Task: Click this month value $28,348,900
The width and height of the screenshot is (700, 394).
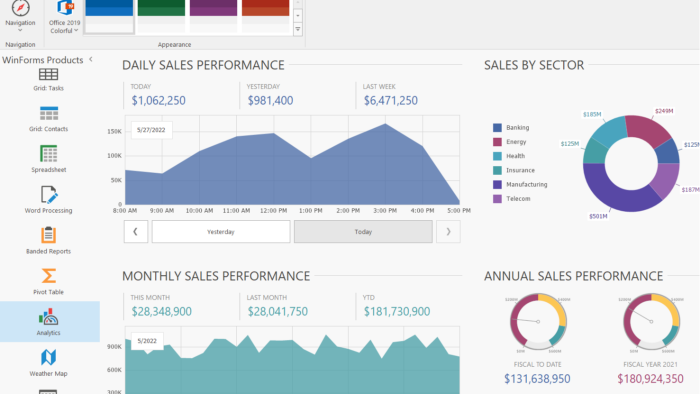Action: point(162,311)
